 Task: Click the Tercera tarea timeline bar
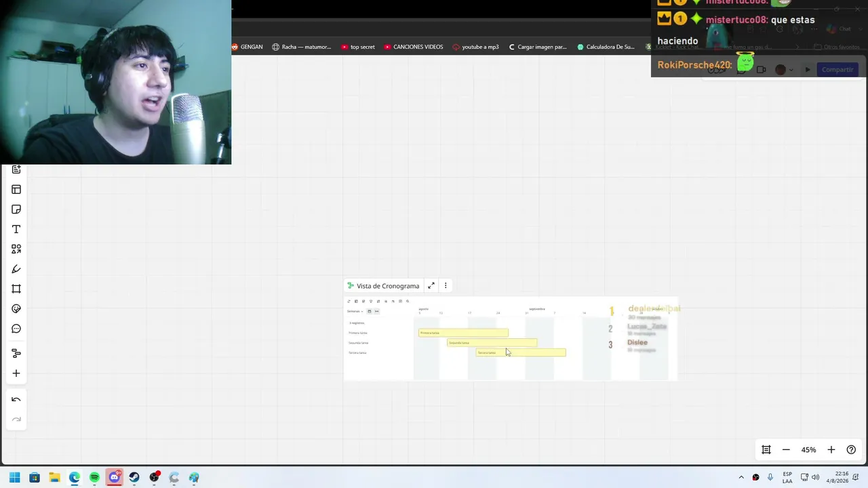click(x=521, y=352)
